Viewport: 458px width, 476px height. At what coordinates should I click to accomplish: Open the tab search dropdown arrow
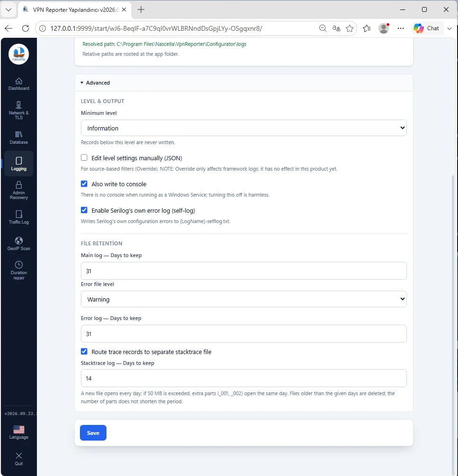pyautogui.click(x=9, y=10)
